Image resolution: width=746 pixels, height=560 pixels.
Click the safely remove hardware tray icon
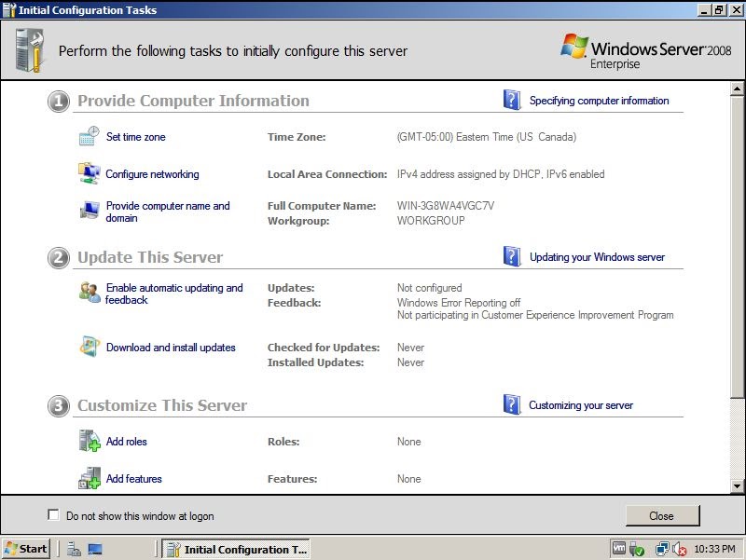(636, 549)
